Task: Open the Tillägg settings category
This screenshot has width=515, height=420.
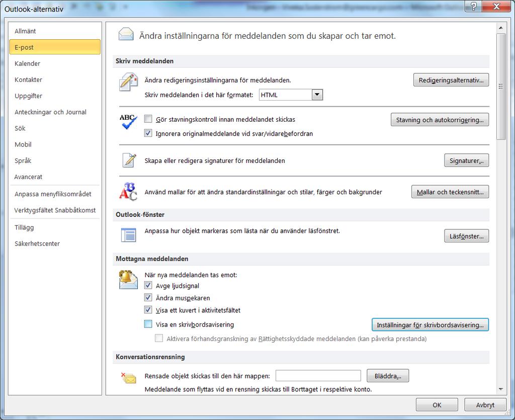Action: coord(55,227)
